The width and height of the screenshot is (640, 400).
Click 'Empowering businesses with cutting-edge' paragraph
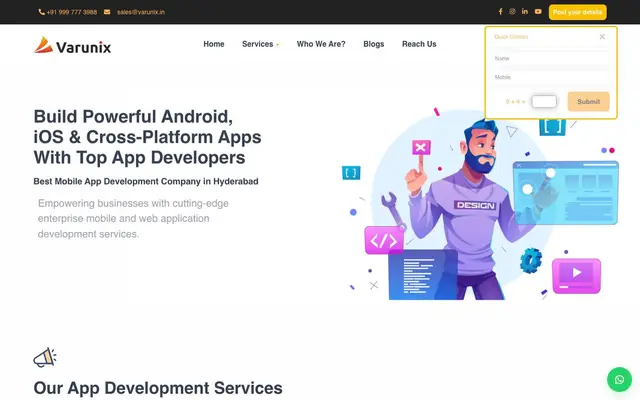click(133, 219)
